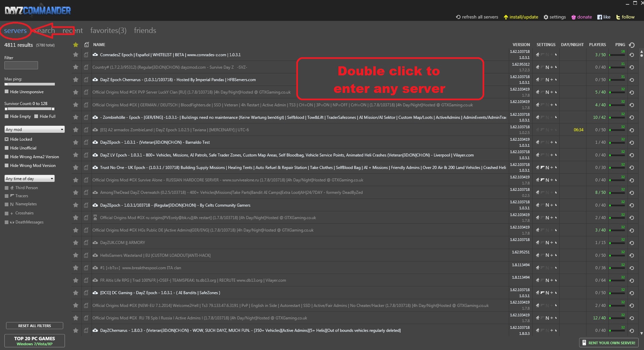Viewport: 644px width, 350px height.
Task: Open the friends tab
Action: pos(145,31)
